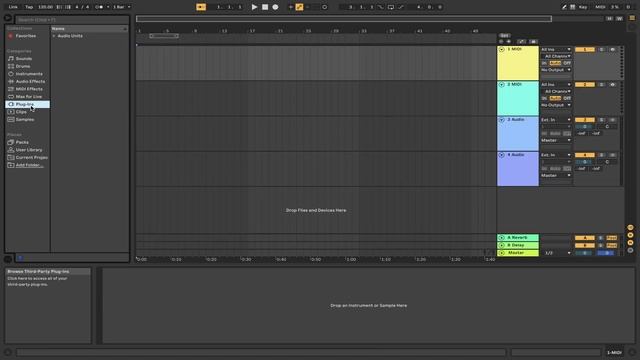Screen dimensions: 640x360
Task: Toggle the Computer MIDI Keyboard icon
Action: click(x=573, y=7)
